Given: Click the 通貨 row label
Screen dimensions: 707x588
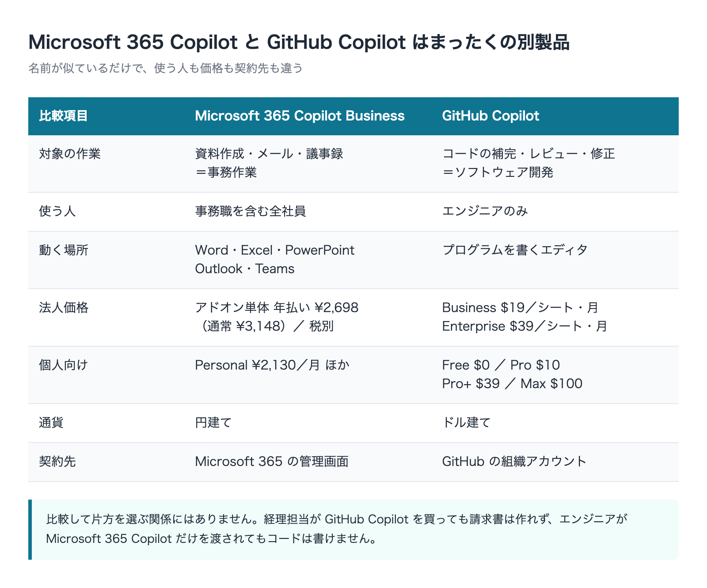Looking at the screenshot, I should 51,423.
